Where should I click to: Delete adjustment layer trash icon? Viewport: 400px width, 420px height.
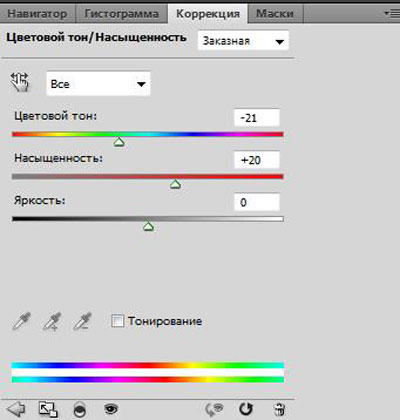279,409
